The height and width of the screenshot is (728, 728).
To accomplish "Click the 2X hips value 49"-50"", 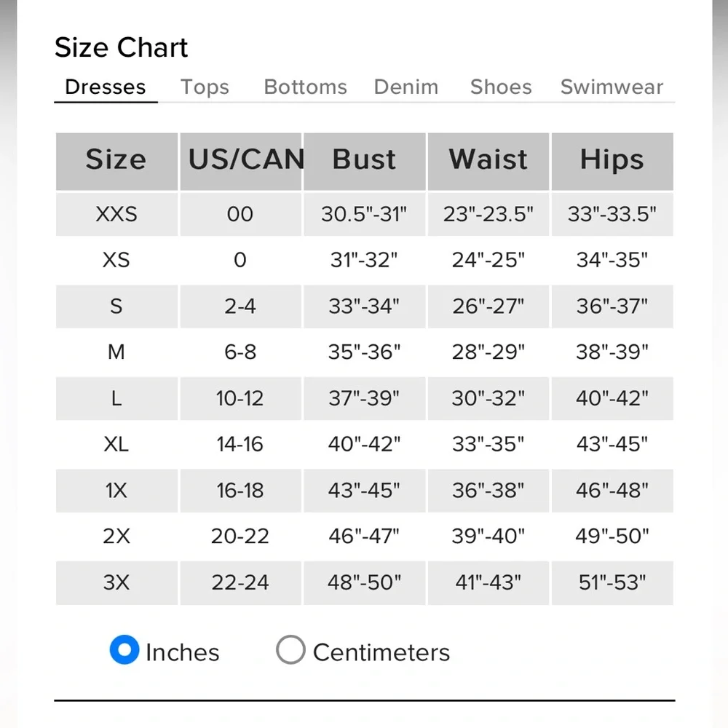I will [x=612, y=537].
